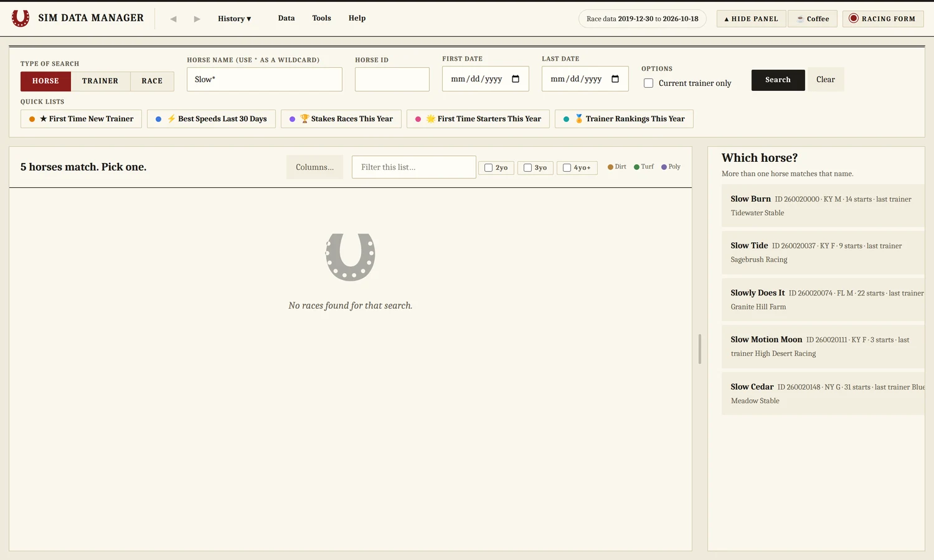Check the 2yo age filter
The height and width of the screenshot is (560, 934).
click(489, 167)
